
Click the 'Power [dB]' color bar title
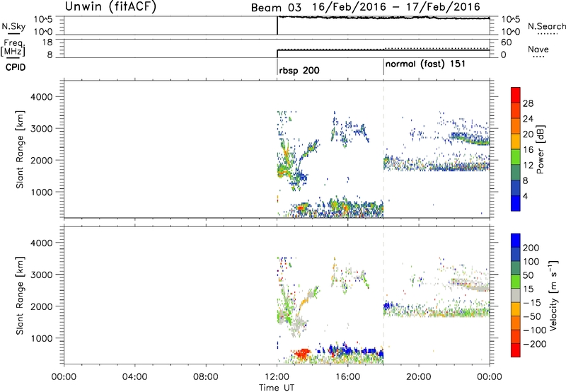(540, 149)
